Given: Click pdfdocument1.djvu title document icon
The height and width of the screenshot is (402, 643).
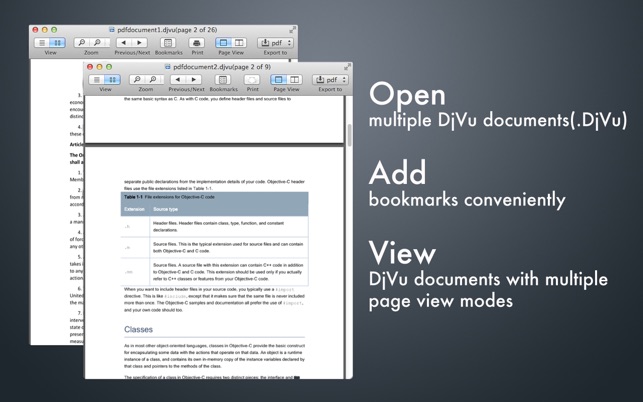Looking at the screenshot, I should (112, 30).
